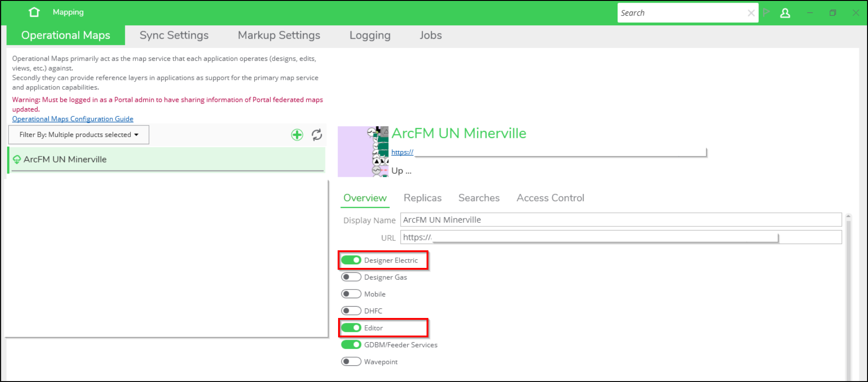Screen dimensions: 868x382
Task: Enable the Wavepoint toggle
Action: (351, 362)
